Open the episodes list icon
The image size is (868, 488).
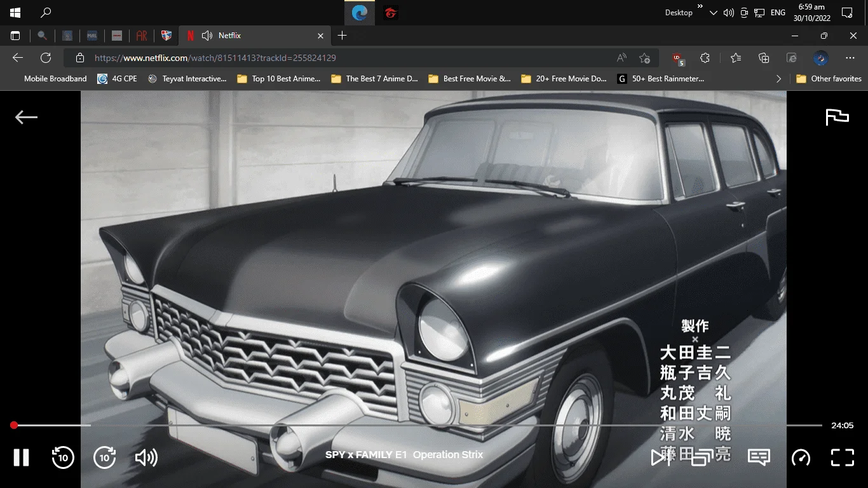702,457
